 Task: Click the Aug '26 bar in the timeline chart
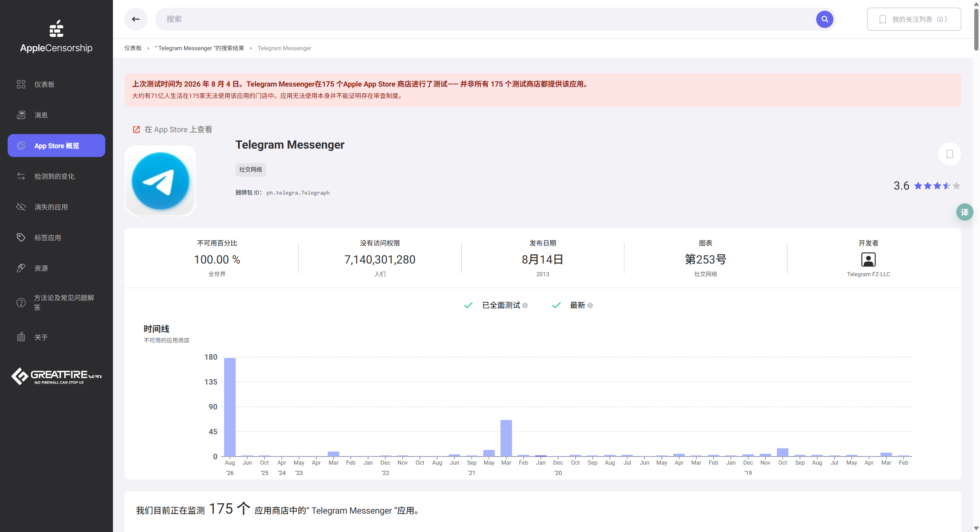click(230, 407)
